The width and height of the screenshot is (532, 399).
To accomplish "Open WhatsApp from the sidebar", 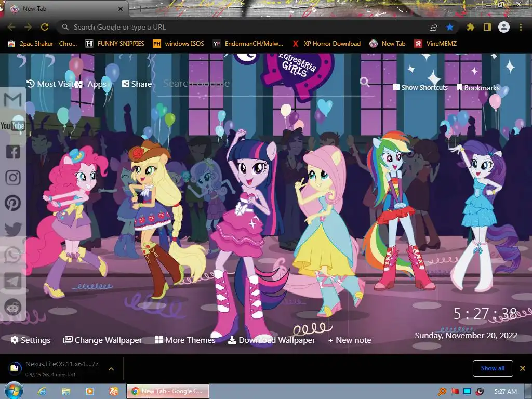I will [x=13, y=255].
